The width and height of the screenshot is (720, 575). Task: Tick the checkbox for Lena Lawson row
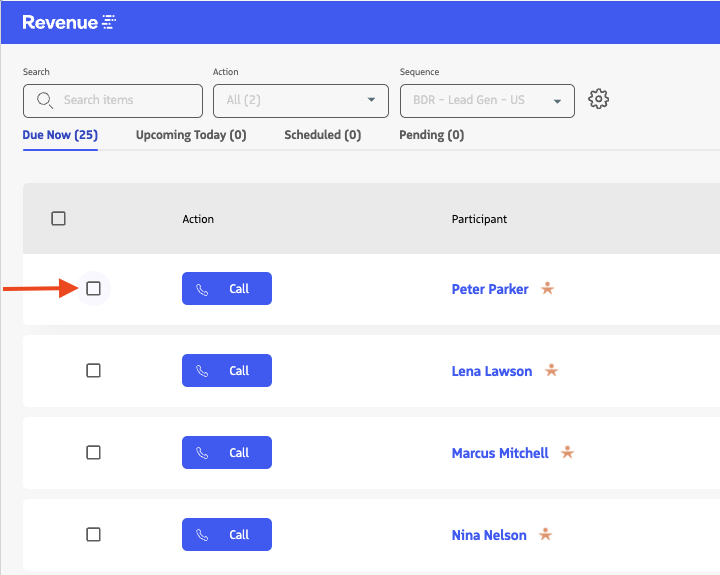click(x=93, y=370)
